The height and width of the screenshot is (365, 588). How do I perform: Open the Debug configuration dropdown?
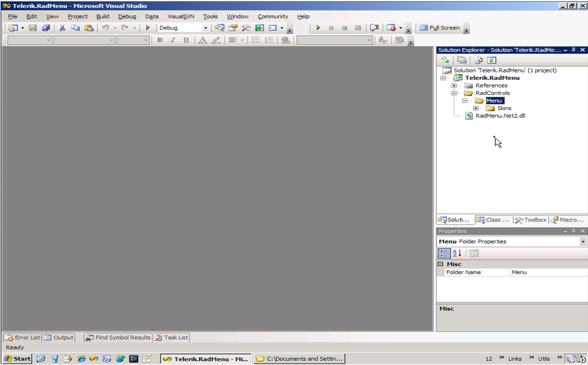click(205, 28)
